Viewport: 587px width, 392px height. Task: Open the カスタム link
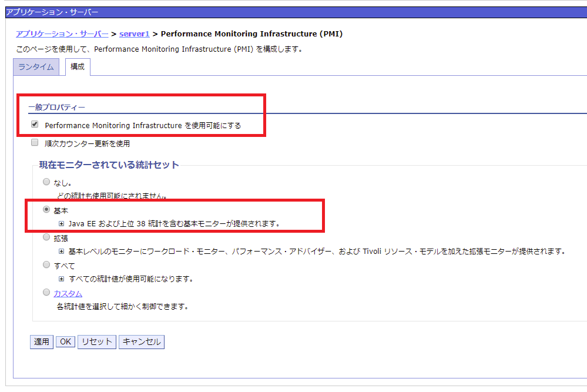tap(68, 293)
